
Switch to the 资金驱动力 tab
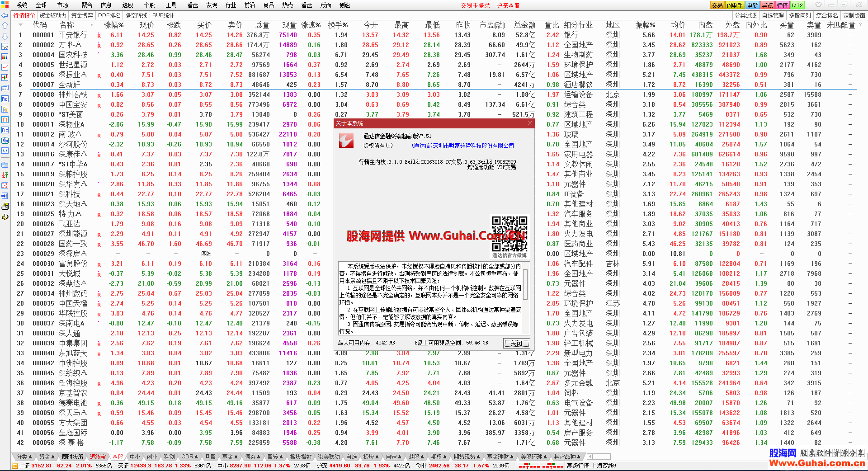click(52, 15)
